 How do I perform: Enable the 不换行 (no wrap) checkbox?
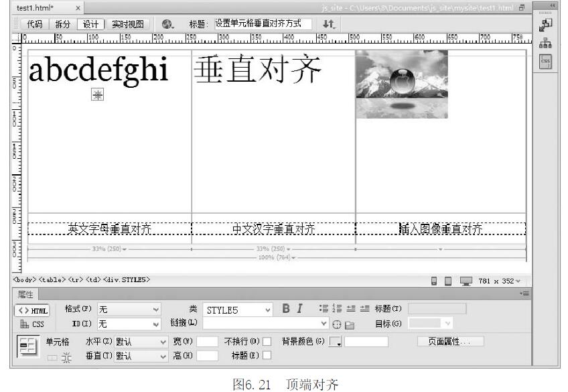267,341
